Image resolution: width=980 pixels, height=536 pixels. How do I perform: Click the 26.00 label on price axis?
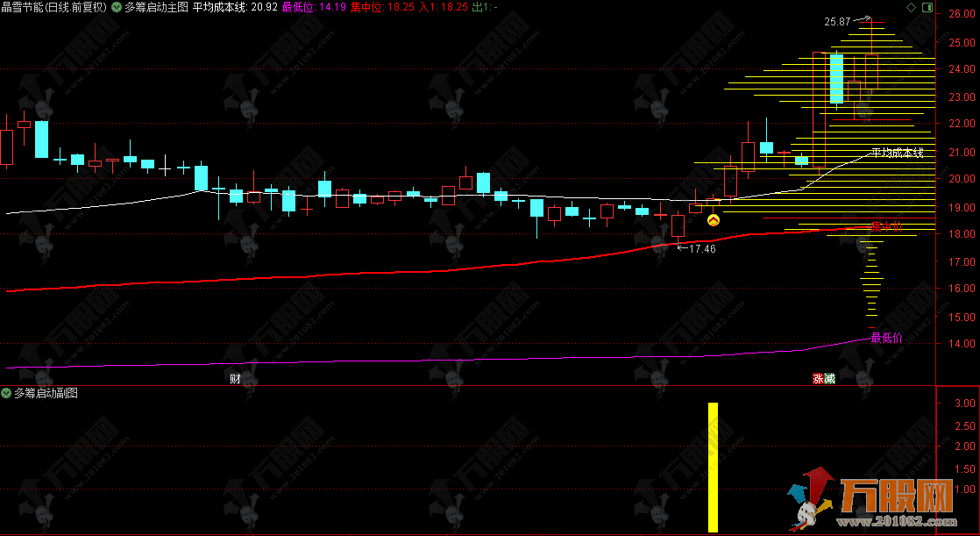(962, 13)
